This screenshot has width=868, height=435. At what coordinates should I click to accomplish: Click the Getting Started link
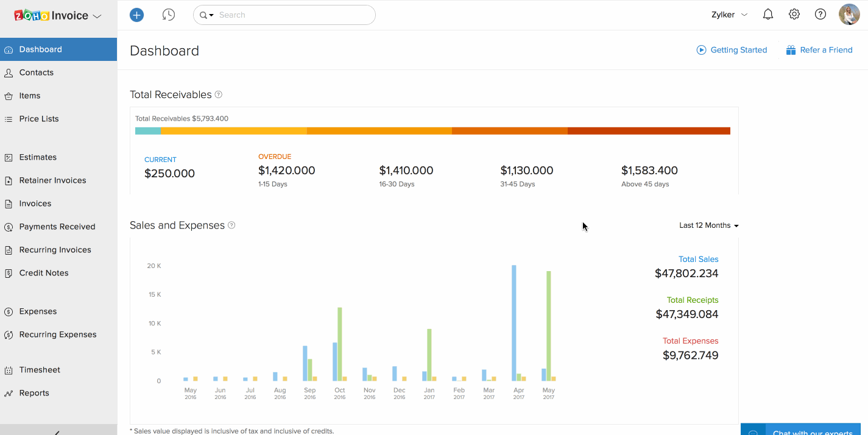732,50
